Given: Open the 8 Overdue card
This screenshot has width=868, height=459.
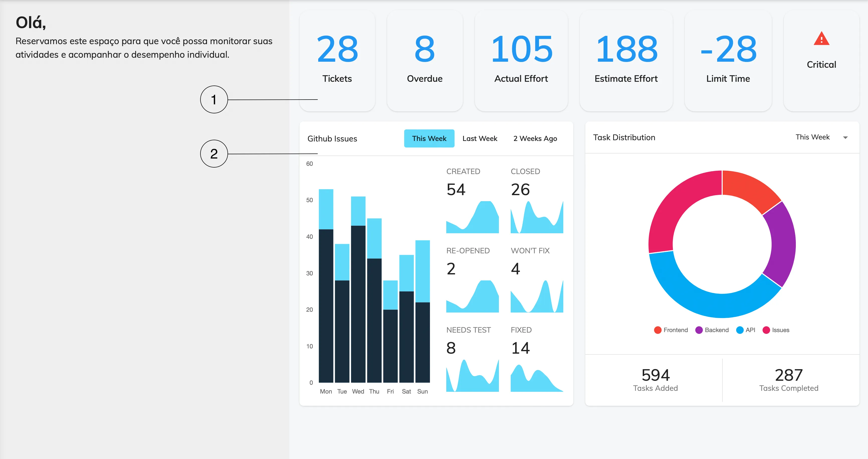Looking at the screenshot, I should (424, 61).
